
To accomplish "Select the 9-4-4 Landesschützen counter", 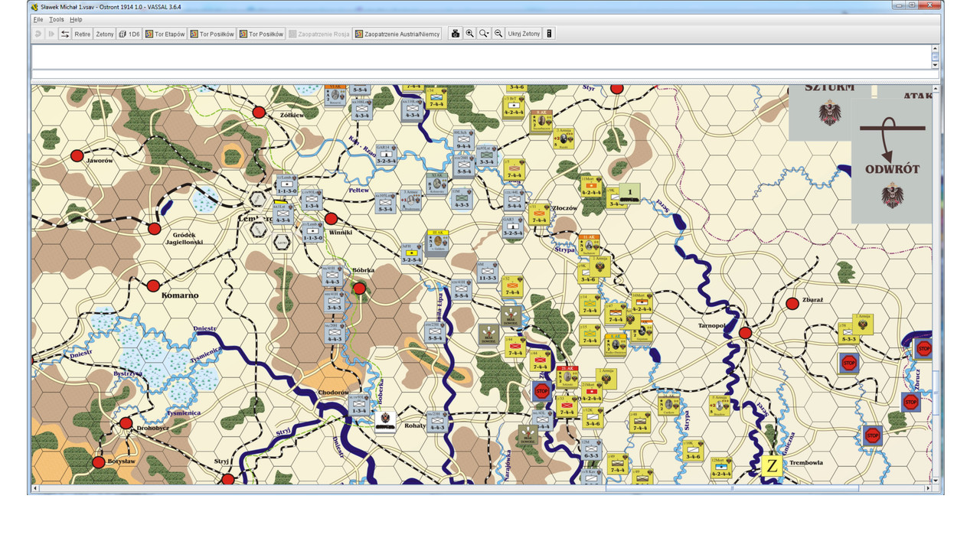I will [x=463, y=140].
